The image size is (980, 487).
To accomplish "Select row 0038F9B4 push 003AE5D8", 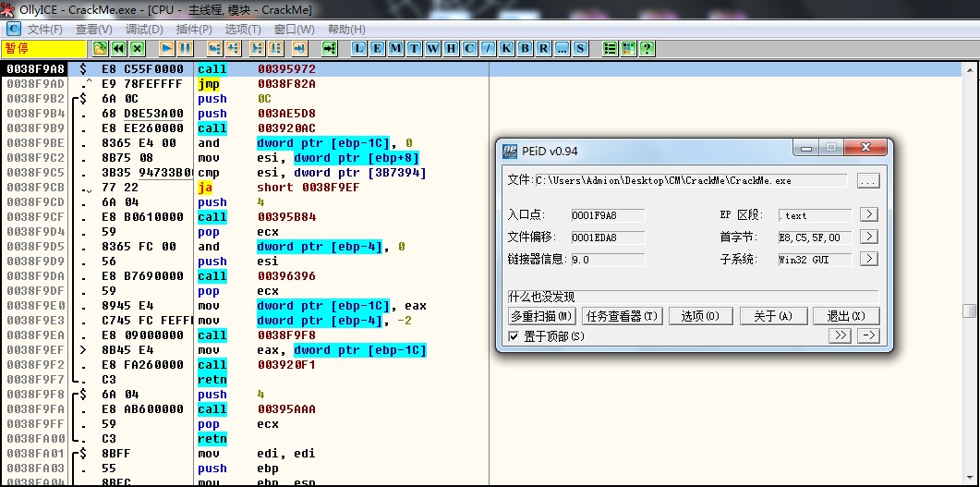I will point(481,113).
